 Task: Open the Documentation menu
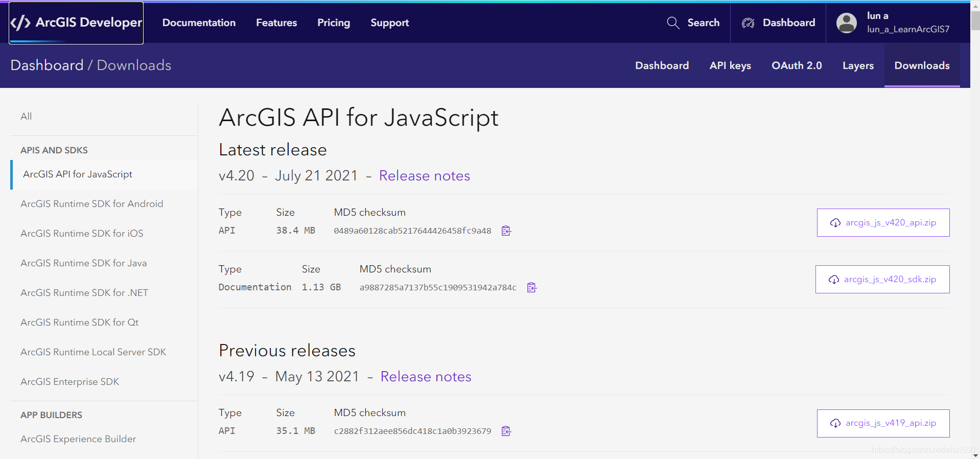point(199,23)
